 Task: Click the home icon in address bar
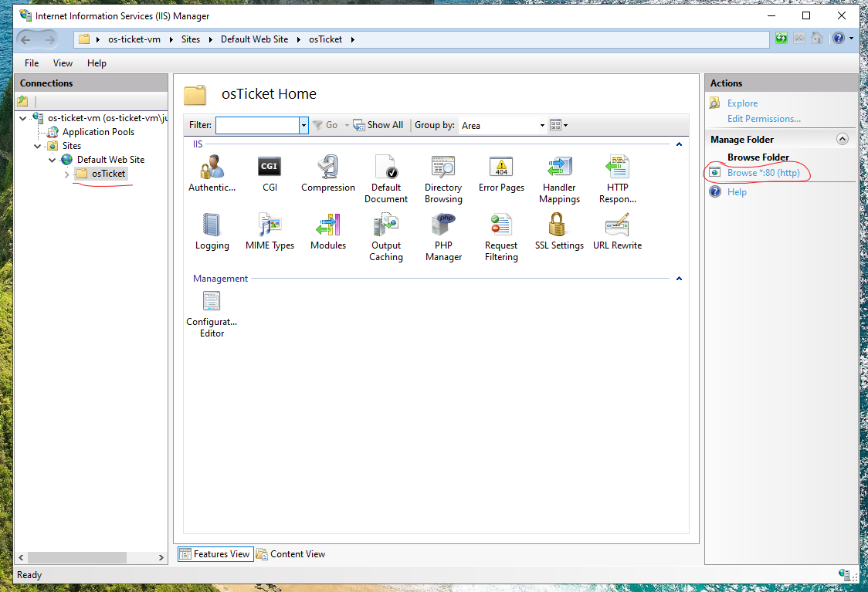(816, 38)
